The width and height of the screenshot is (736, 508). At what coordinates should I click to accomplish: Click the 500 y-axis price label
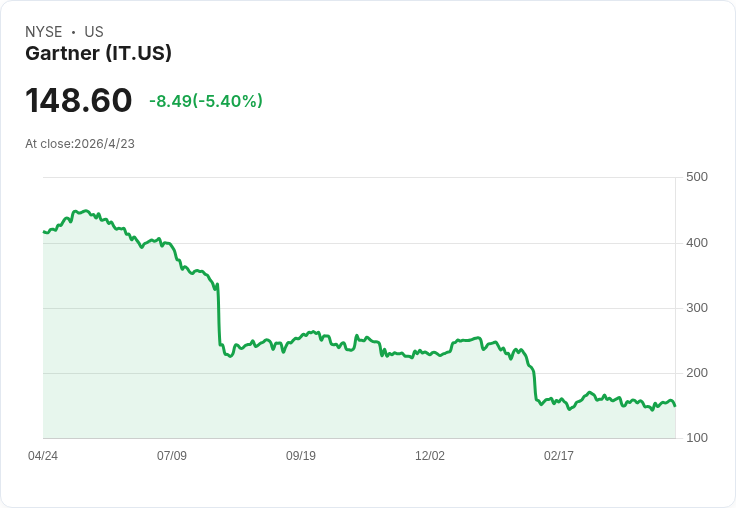[x=697, y=178]
